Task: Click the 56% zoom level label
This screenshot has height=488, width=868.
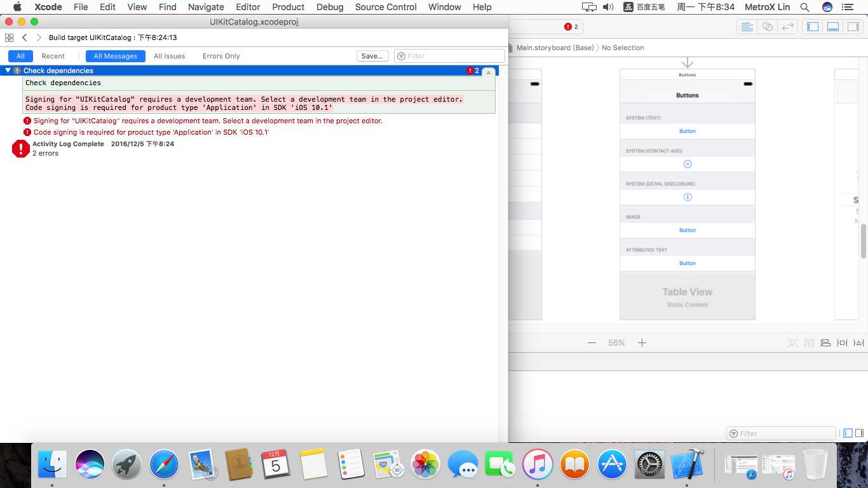Action: (616, 342)
